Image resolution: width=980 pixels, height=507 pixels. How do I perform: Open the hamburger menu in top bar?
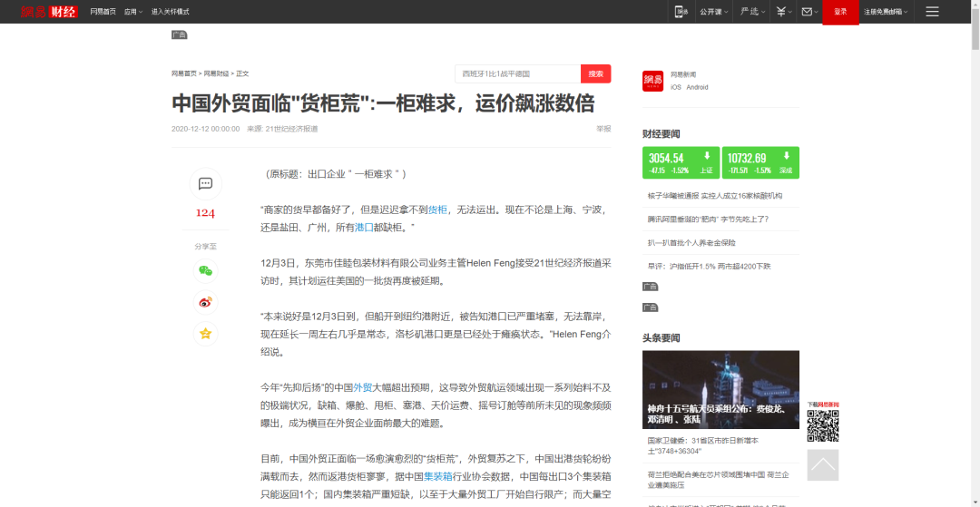(932, 12)
